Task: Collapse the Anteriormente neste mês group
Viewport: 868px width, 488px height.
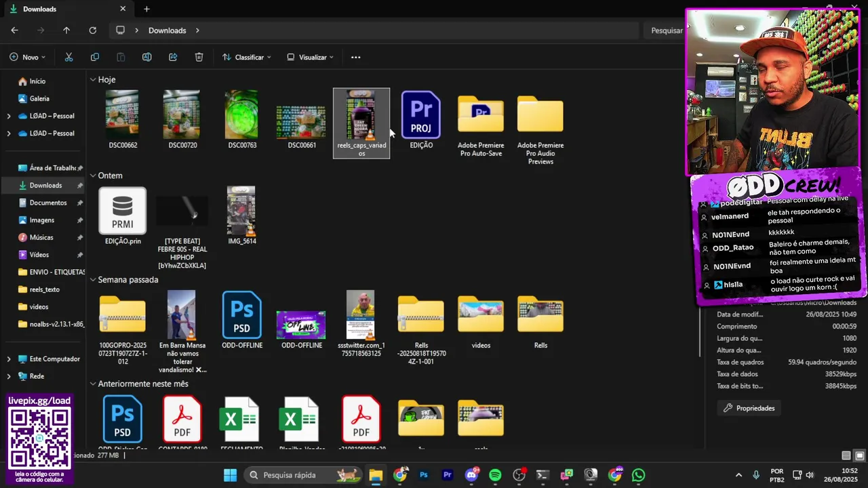Action: (x=92, y=384)
